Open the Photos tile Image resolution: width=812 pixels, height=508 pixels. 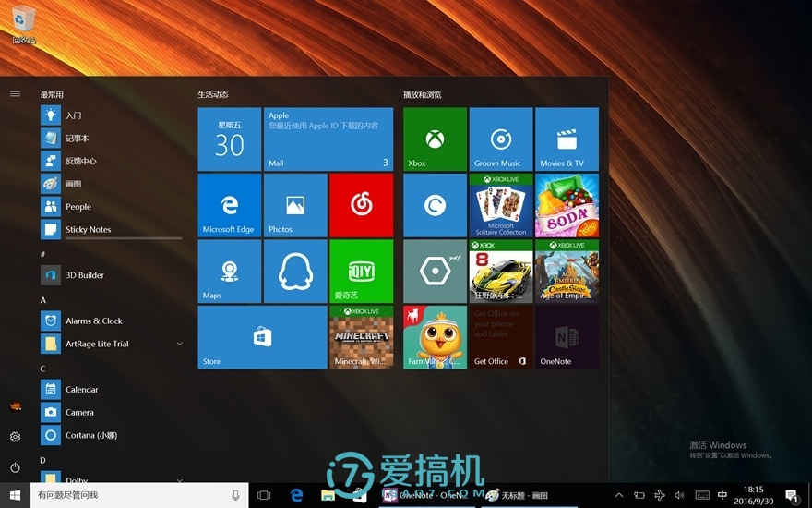coord(295,205)
